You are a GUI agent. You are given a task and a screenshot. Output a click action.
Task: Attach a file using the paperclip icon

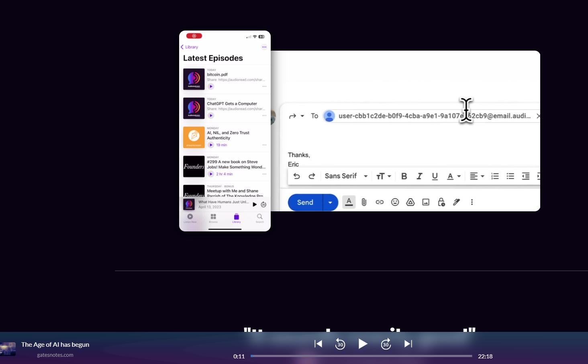pyautogui.click(x=364, y=202)
